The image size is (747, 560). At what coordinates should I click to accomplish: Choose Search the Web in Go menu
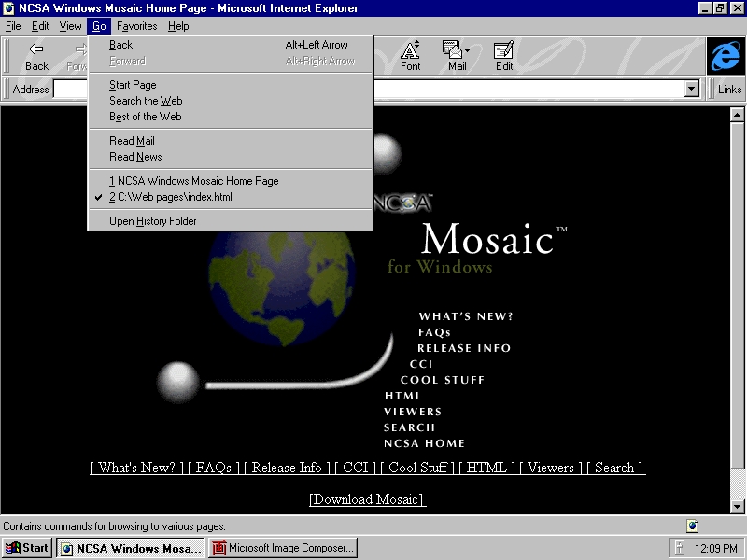pyautogui.click(x=146, y=101)
